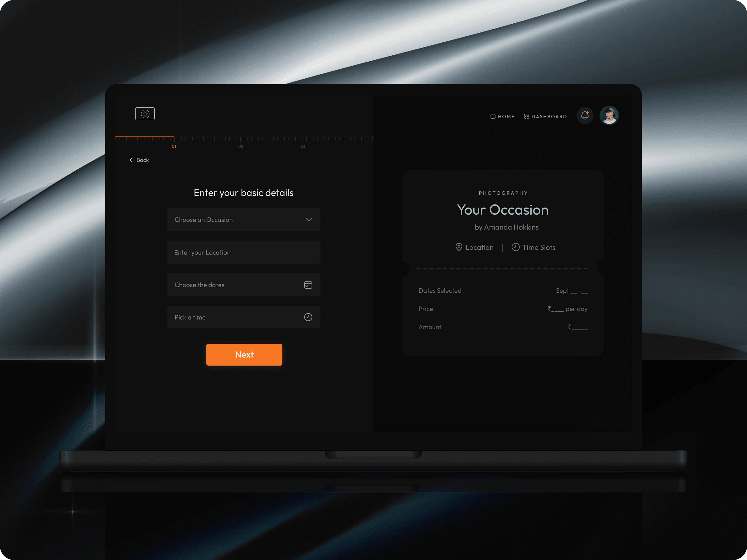Viewport: 747px width, 560px height.
Task: Click the calendar icon in Choose dates field
Action: tap(308, 285)
